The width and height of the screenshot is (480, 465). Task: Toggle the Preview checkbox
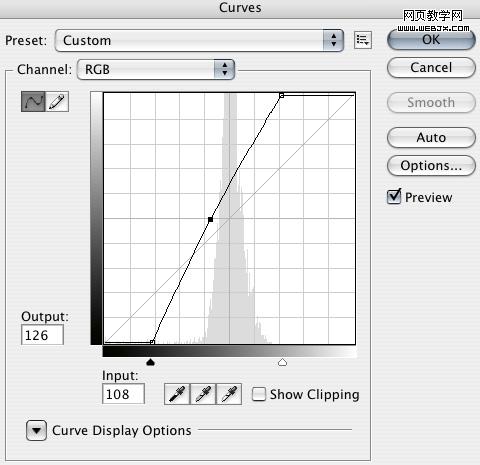click(394, 197)
